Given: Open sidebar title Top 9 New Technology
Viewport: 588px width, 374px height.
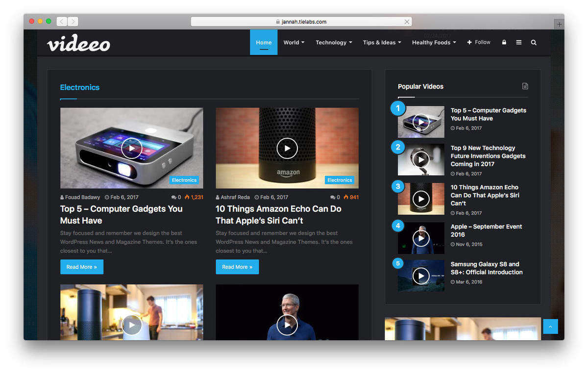Looking at the screenshot, I should [x=488, y=156].
